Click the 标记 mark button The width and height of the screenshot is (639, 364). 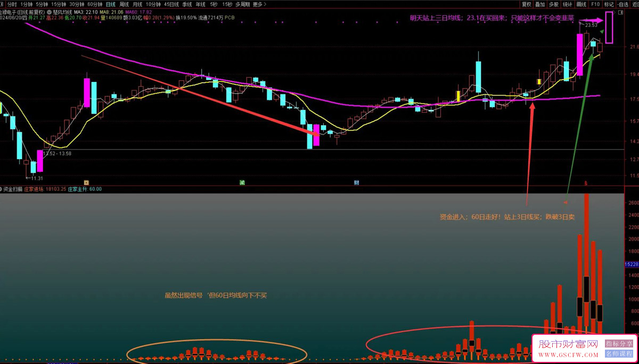[x=609, y=4]
